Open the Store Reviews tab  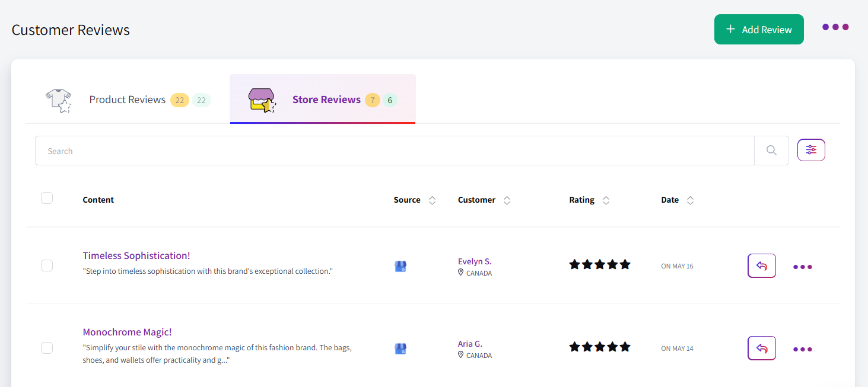326,99
